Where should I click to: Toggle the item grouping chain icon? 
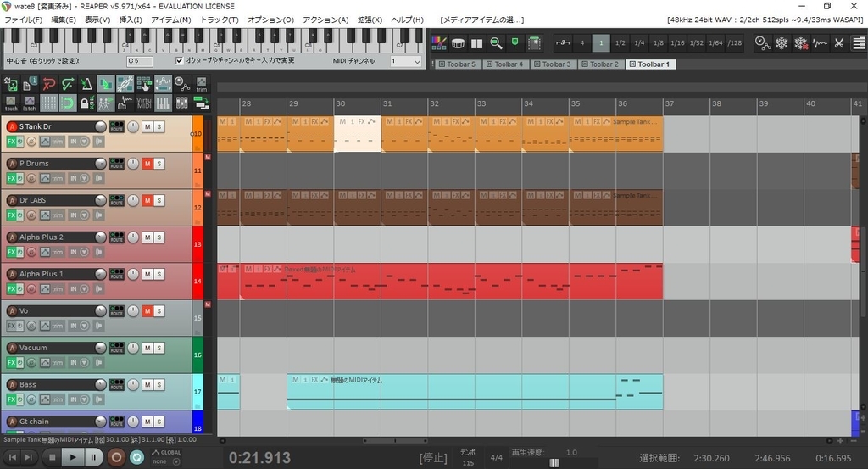point(125,84)
